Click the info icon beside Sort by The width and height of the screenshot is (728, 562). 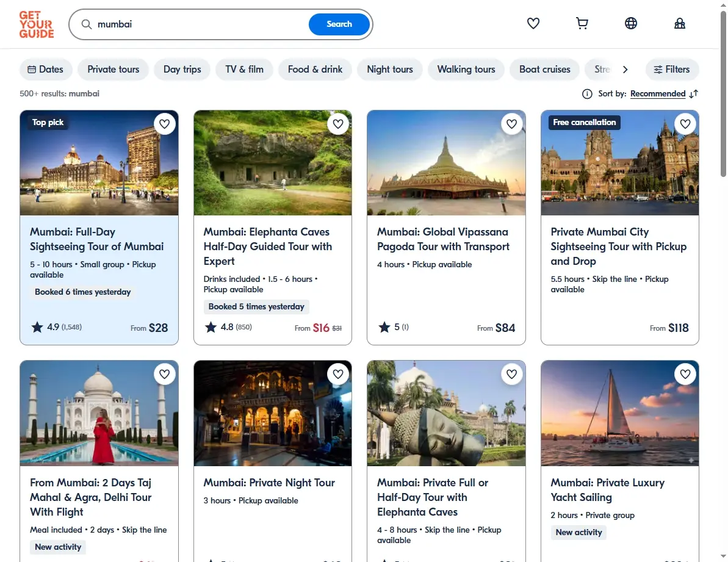tap(587, 94)
